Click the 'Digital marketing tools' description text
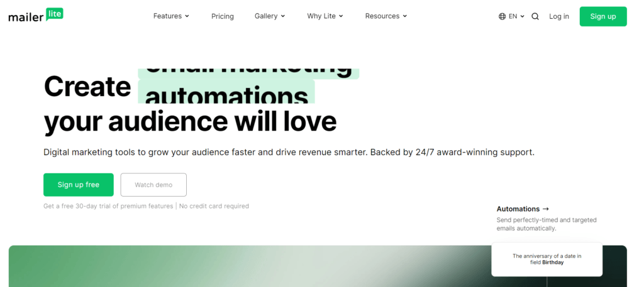 coord(289,153)
